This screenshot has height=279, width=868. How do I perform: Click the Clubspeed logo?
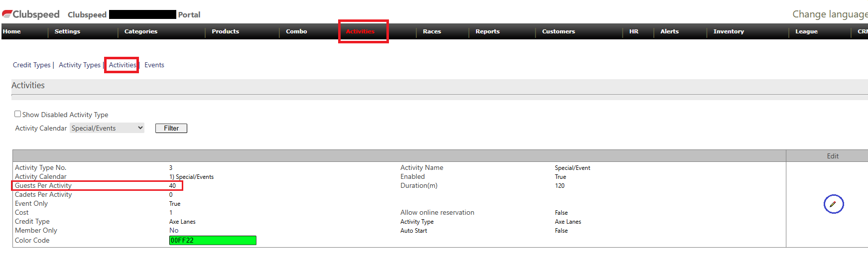pos(31,14)
